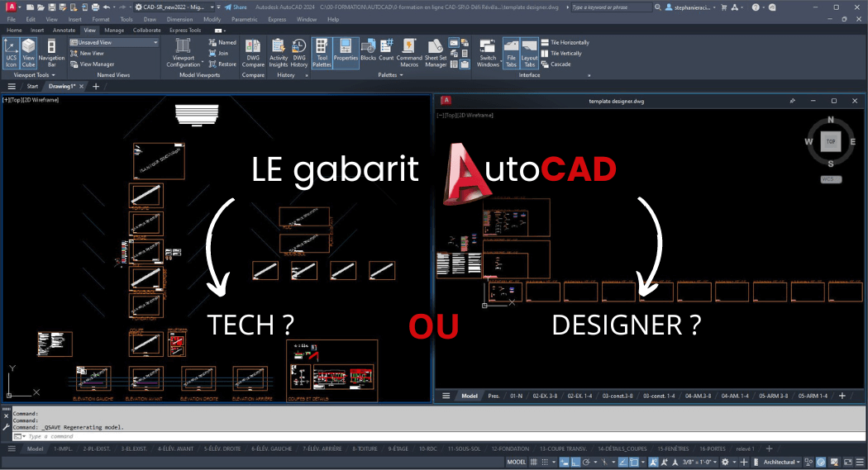
Task: Open the Architectural units dropdown
Action: coord(782,462)
